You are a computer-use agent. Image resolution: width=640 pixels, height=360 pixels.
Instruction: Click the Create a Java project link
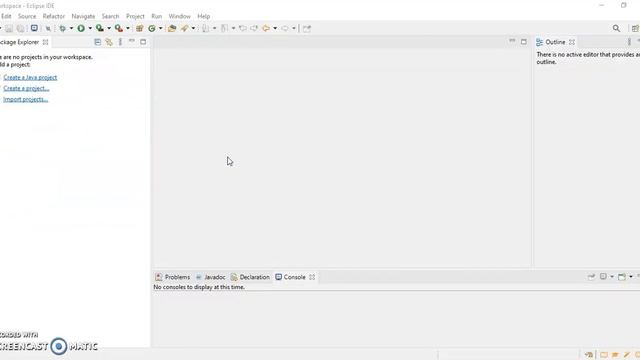tap(30, 77)
